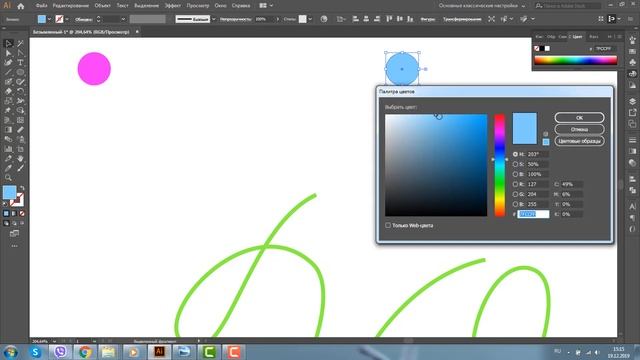Close the document tab
640x360 pixels.
coord(137,32)
